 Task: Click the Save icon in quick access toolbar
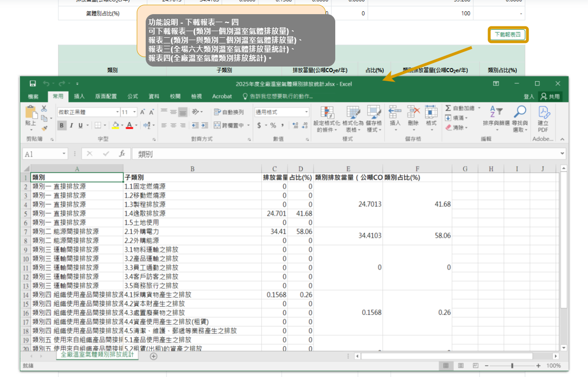point(33,84)
